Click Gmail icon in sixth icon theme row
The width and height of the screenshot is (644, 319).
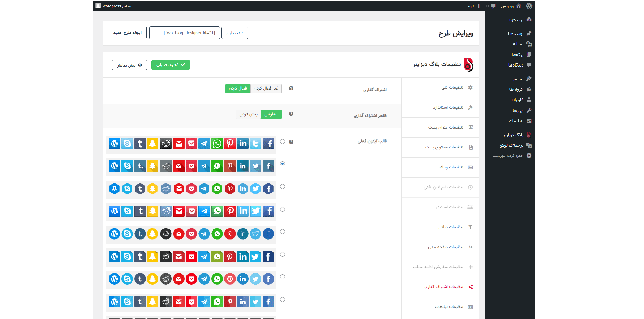[x=179, y=256]
